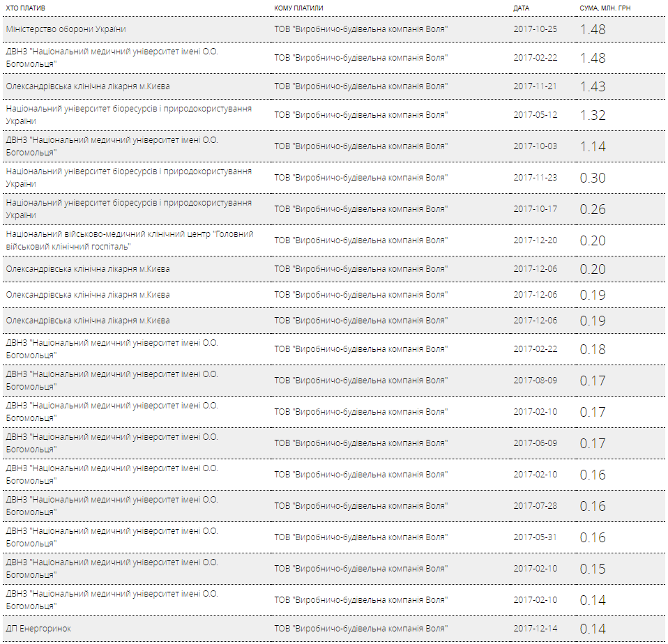Select the date 2017-06-09

[x=535, y=443]
